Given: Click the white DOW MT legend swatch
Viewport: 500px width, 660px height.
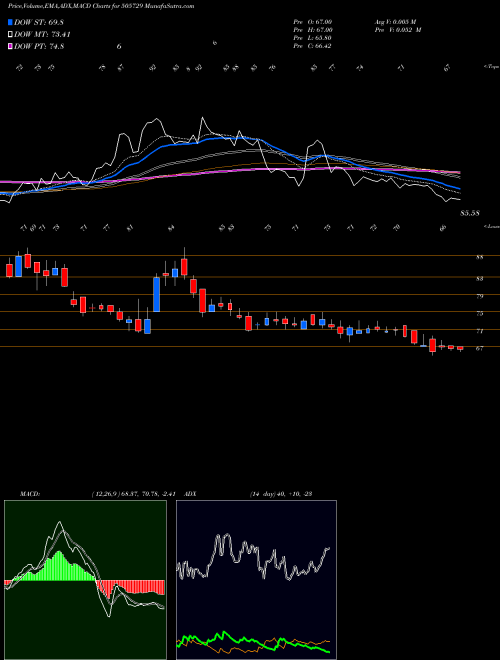Looking at the screenshot, I should click(x=10, y=35).
